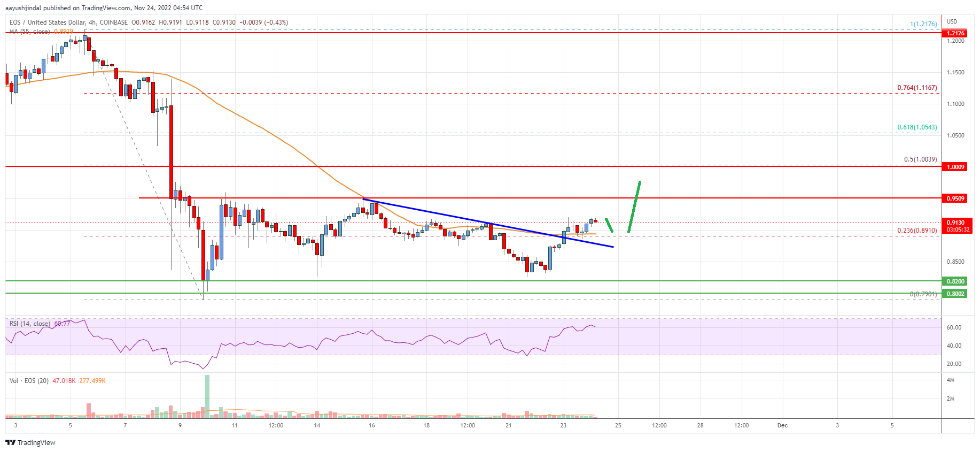Click the change value −0.0039 (−0.43%)
This screenshot has height=452, width=980.
coord(264,22)
